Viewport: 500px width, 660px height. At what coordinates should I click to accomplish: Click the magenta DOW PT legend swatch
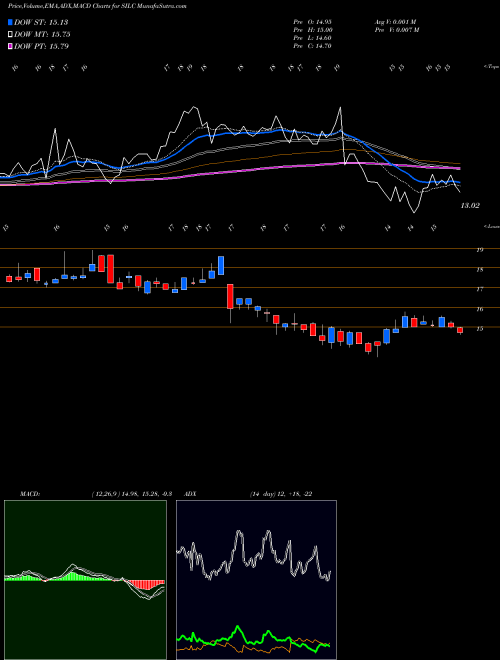10,46
